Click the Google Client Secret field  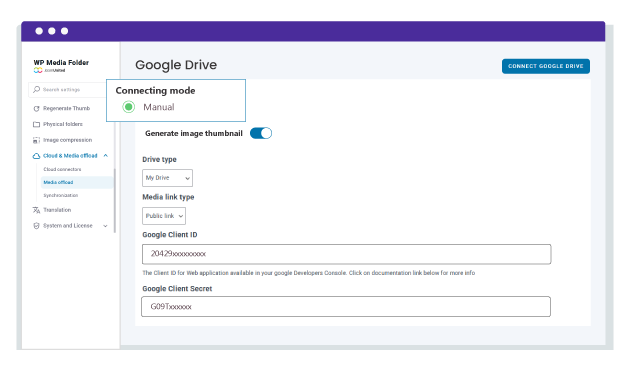click(346, 307)
